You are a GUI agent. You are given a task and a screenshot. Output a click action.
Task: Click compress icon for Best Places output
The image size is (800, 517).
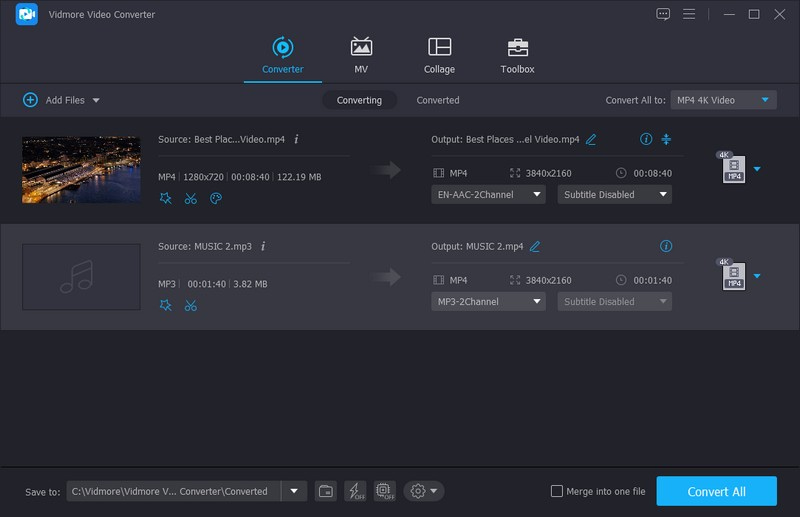pos(666,139)
